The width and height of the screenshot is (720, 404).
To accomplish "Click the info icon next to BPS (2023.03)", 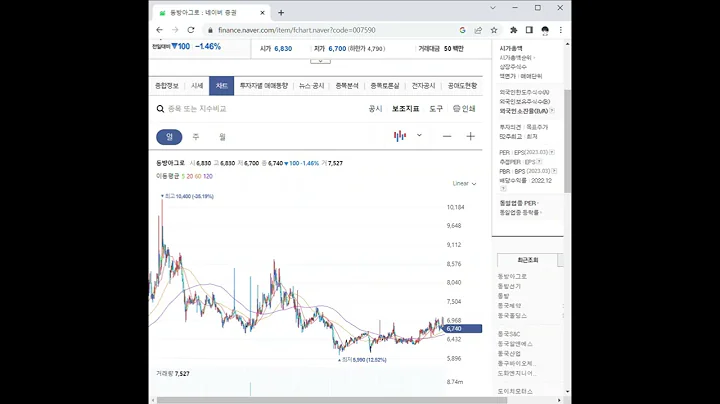I will click(x=554, y=171).
